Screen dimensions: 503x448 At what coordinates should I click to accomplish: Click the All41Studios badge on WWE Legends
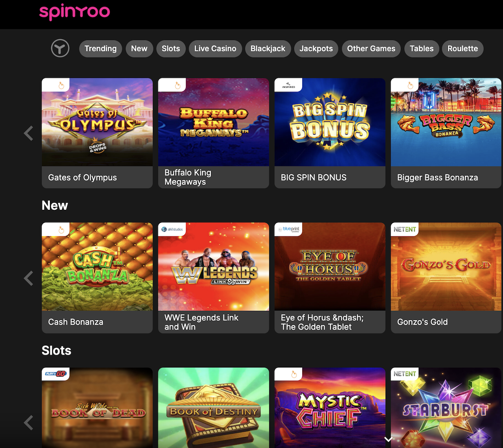(172, 229)
